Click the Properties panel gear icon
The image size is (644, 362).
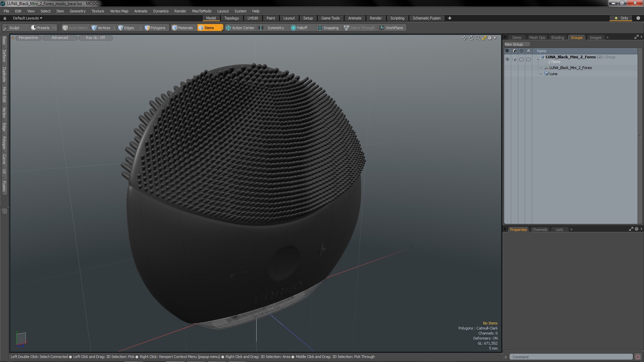(x=637, y=229)
